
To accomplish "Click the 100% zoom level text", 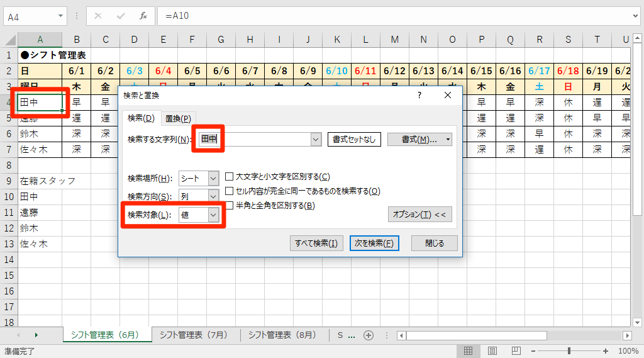I will (x=628, y=351).
